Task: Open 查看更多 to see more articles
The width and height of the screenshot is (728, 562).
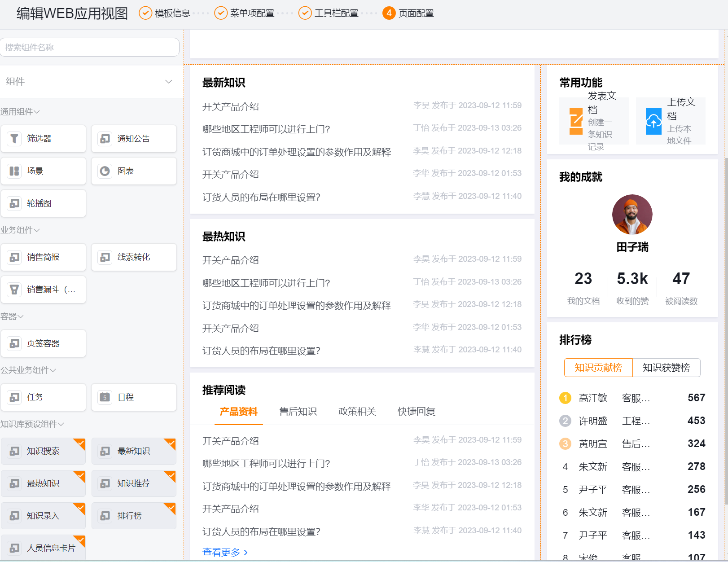Action: [x=221, y=552]
